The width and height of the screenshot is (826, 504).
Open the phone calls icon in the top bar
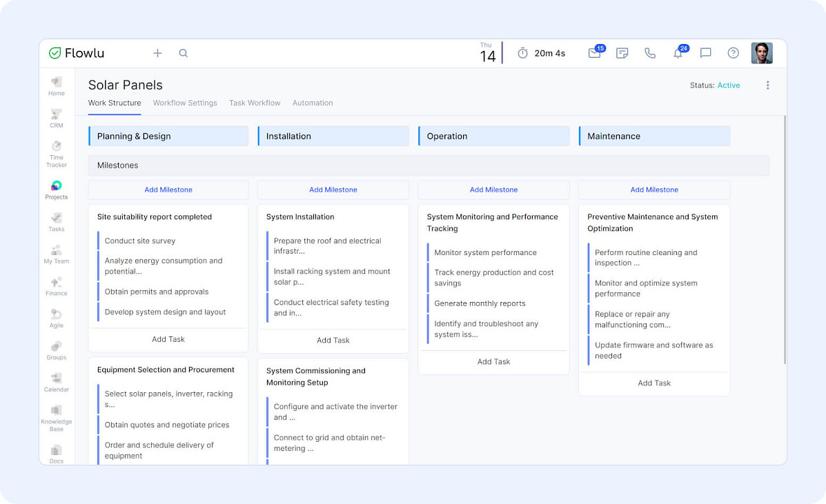[x=649, y=52]
